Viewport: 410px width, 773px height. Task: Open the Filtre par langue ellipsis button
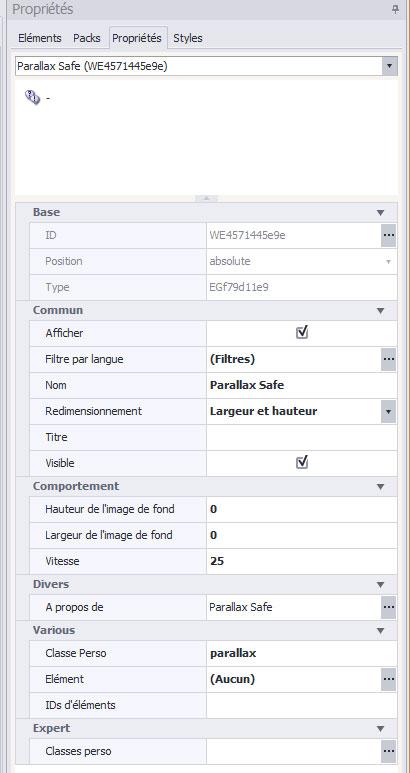(389, 359)
